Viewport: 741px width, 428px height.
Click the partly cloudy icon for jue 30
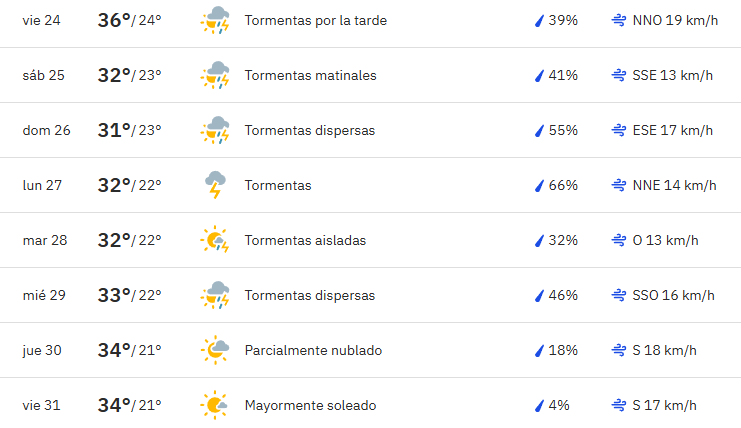[215, 350]
